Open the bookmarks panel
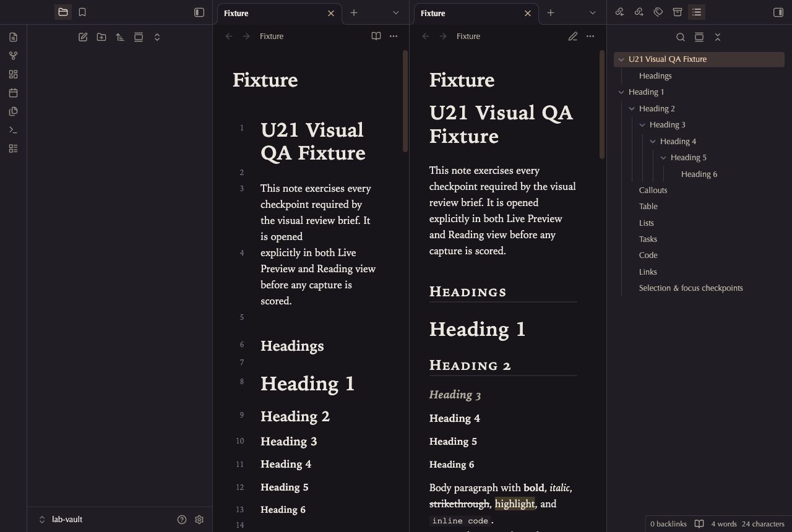The width and height of the screenshot is (792, 532). pos(82,12)
